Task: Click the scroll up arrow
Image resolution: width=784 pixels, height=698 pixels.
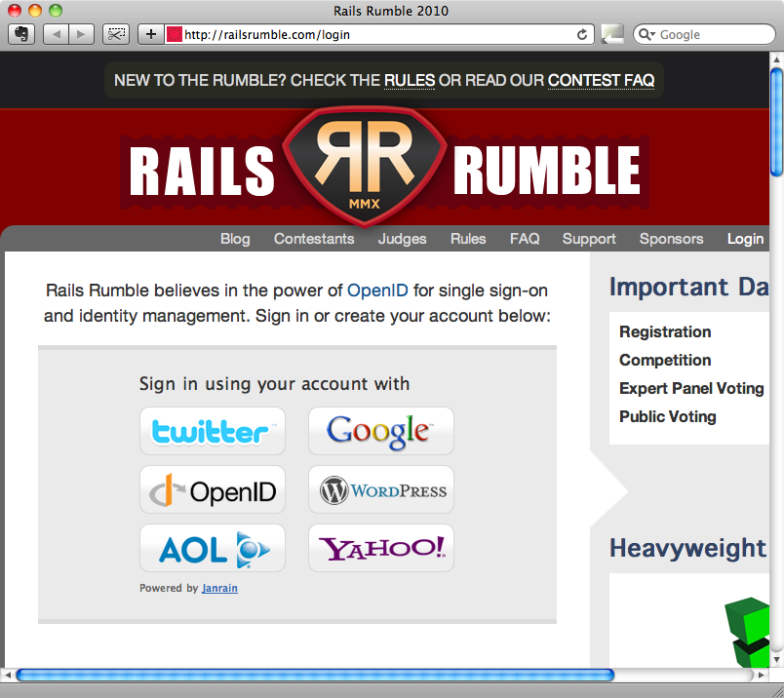Action: pyautogui.click(x=776, y=59)
